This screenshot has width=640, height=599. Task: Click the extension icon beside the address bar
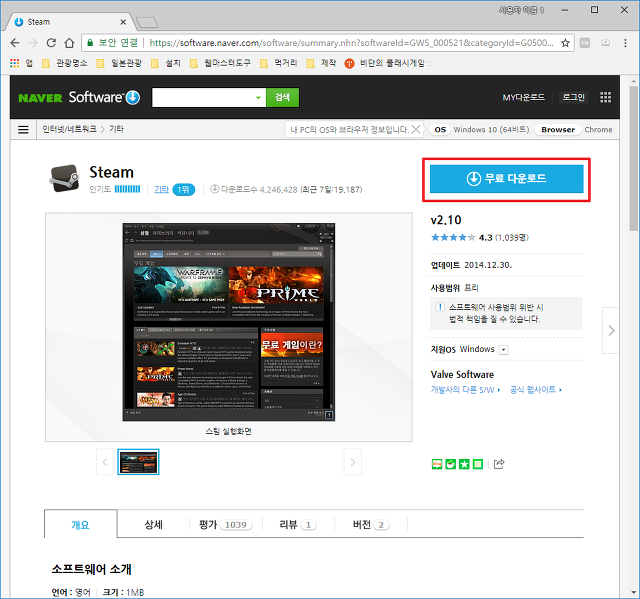pyautogui.click(x=585, y=43)
